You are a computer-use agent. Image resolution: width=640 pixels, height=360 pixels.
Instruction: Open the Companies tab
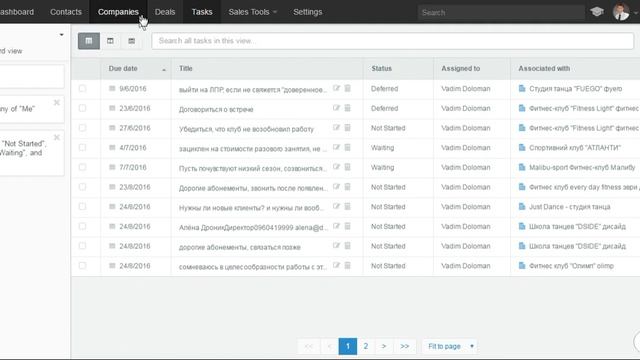coord(118,12)
